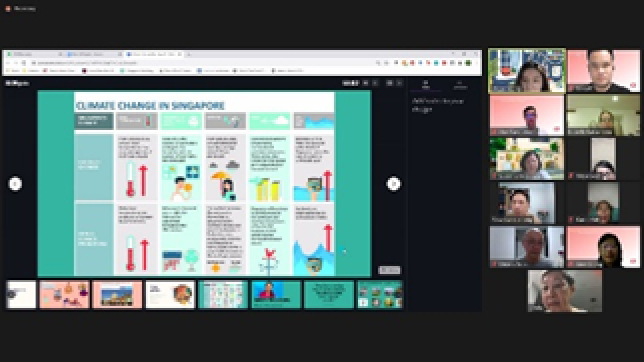This screenshot has width=644, height=362.
Task: Open the second presenter panel tab
Action: 460,84
